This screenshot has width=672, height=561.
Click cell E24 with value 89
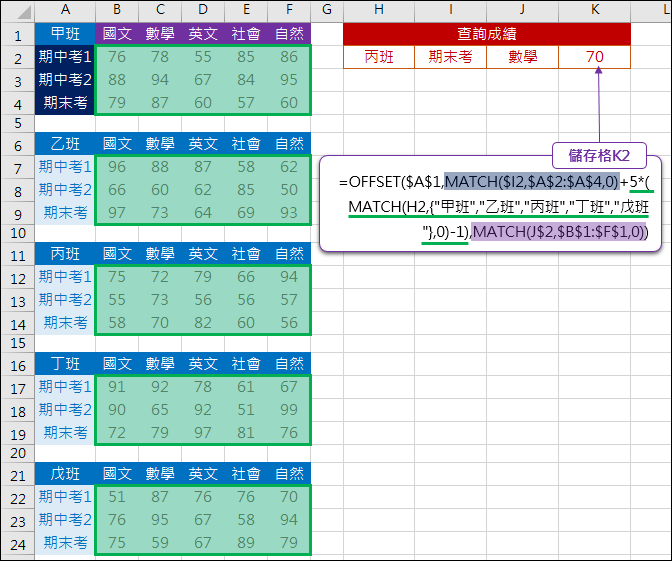(246, 543)
